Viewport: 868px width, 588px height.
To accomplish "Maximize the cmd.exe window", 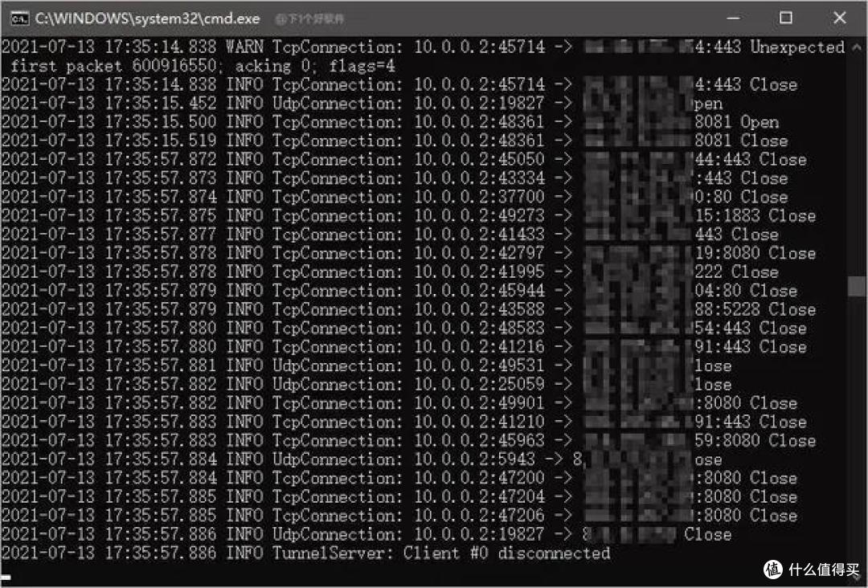I will pyautogui.click(x=785, y=18).
